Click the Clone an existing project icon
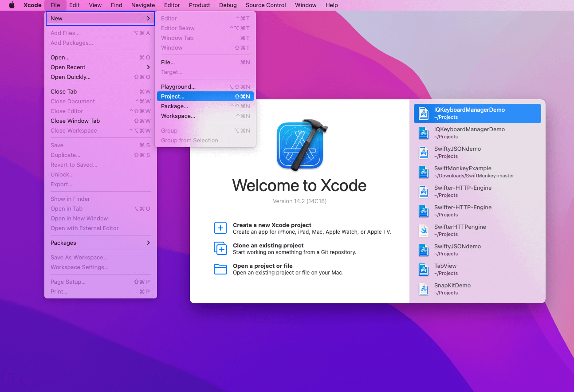This screenshot has height=392, width=574. coord(220,248)
